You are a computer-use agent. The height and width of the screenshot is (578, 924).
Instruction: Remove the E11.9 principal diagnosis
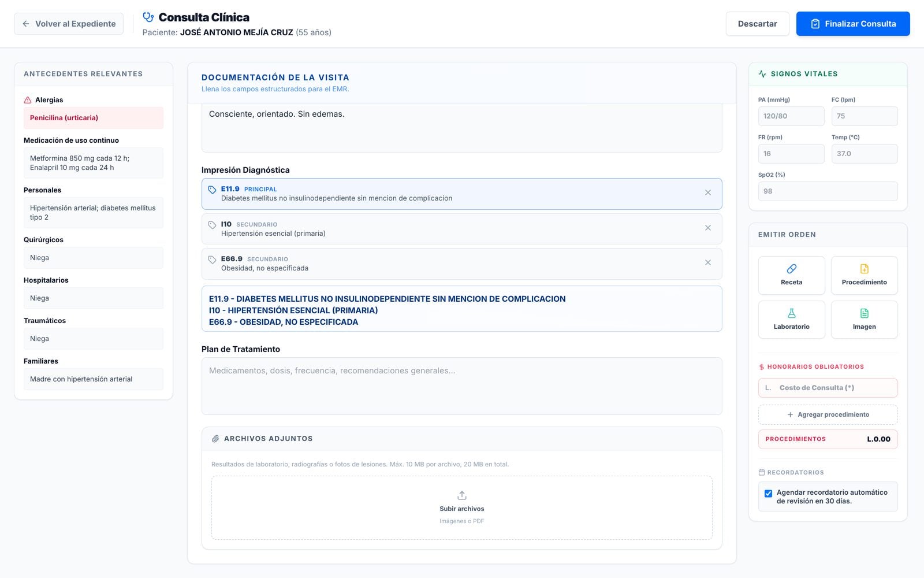[x=708, y=193]
